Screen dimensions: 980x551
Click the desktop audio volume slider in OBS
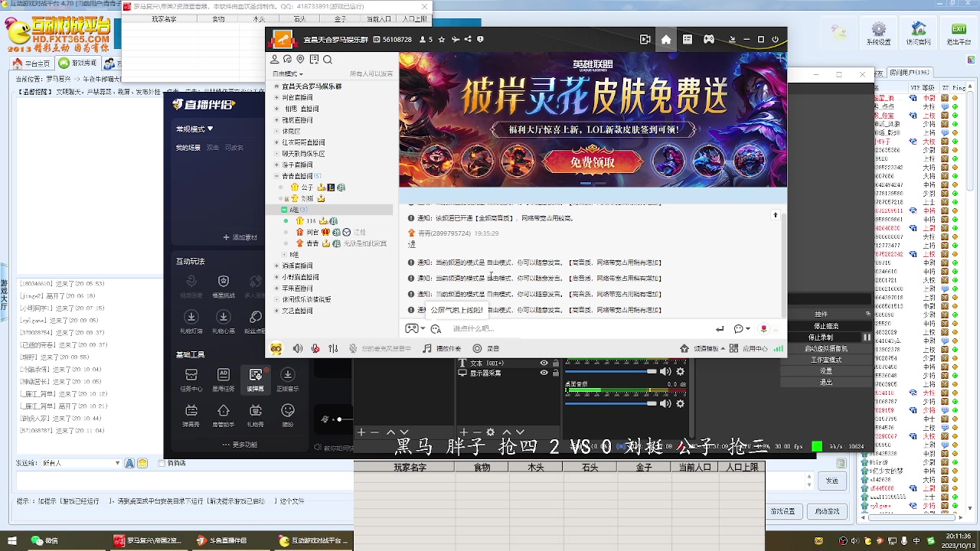[x=607, y=403]
